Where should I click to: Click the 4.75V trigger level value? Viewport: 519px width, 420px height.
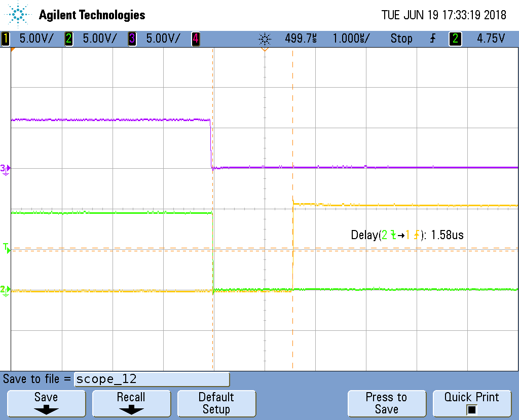pos(491,39)
